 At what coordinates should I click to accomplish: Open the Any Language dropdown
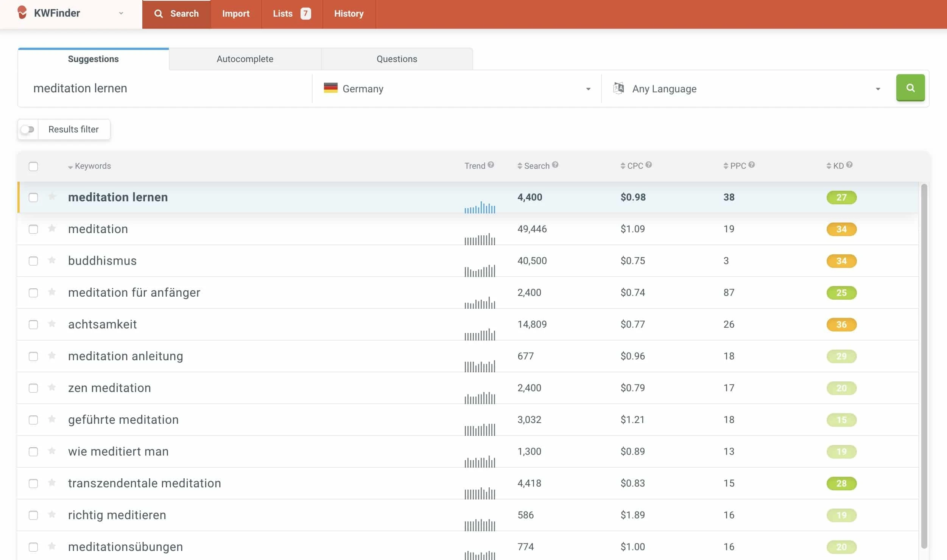click(877, 89)
